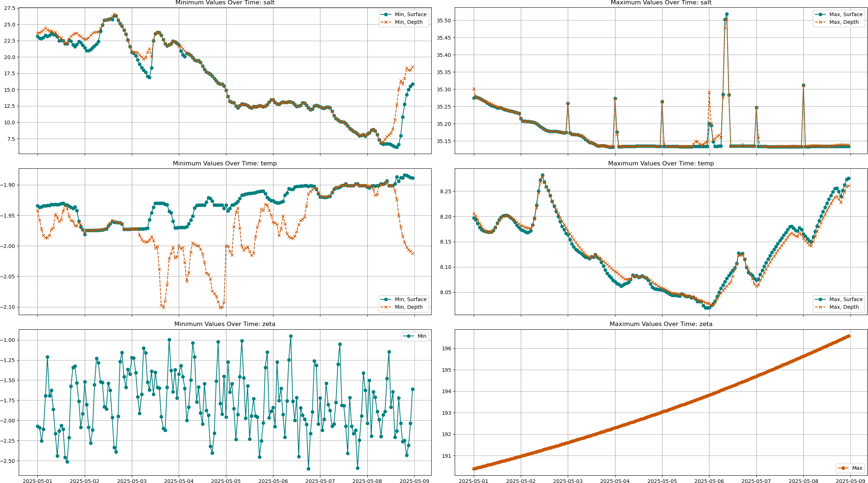
Task: Click 2025-05-01 date under maximum zeta plot
Action: pos(473,481)
